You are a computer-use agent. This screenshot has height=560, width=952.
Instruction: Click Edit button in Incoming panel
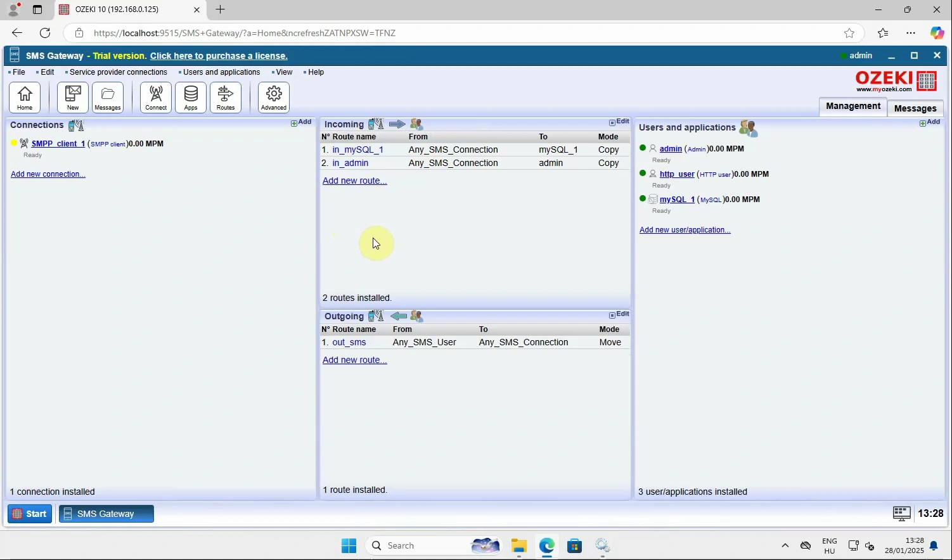point(619,122)
